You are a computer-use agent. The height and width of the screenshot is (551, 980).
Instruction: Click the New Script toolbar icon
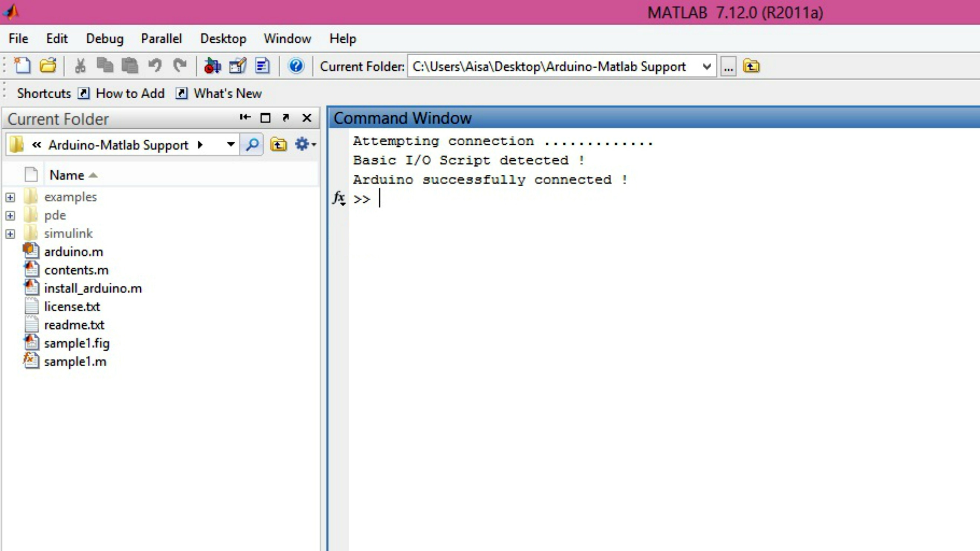(x=22, y=66)
